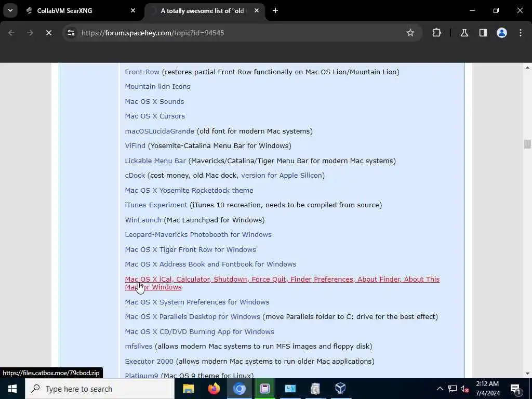Image resolution: width=532 pixels, height=399 pixels.
Task: Open File Explorer from taskbar
Action: pyautogui.click(x=188, y=389)
